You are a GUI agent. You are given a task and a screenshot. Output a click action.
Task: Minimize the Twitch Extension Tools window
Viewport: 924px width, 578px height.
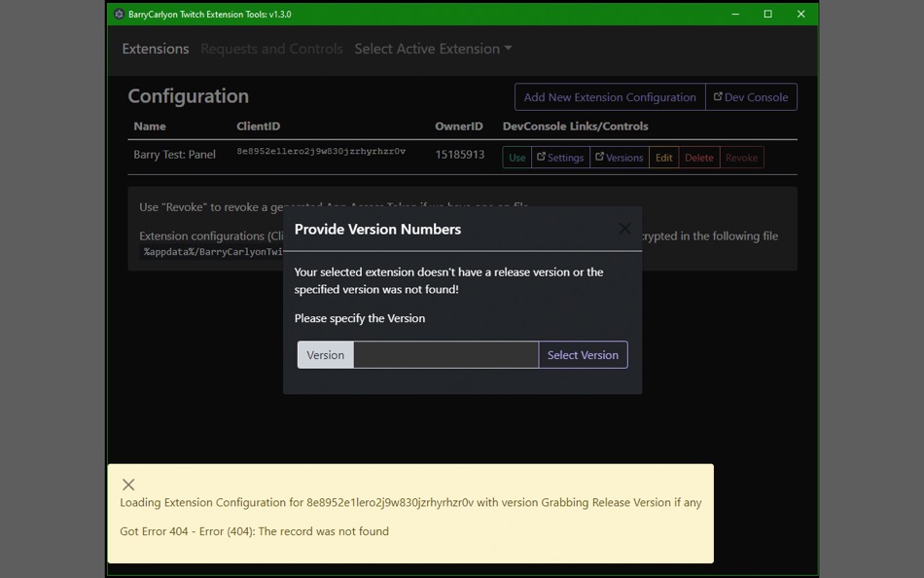pyautogui.click(x=735, y=15)
